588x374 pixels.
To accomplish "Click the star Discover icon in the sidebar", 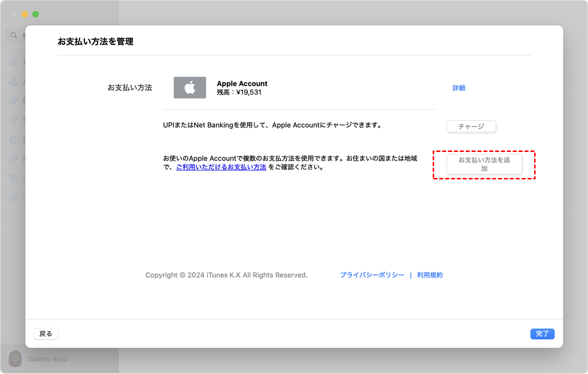I will coord(14,63).
